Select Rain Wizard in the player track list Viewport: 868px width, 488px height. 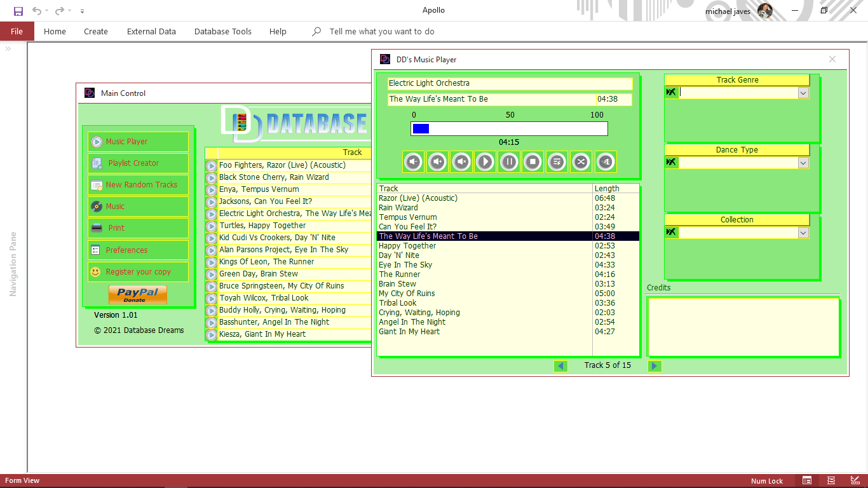coord(508,208)
